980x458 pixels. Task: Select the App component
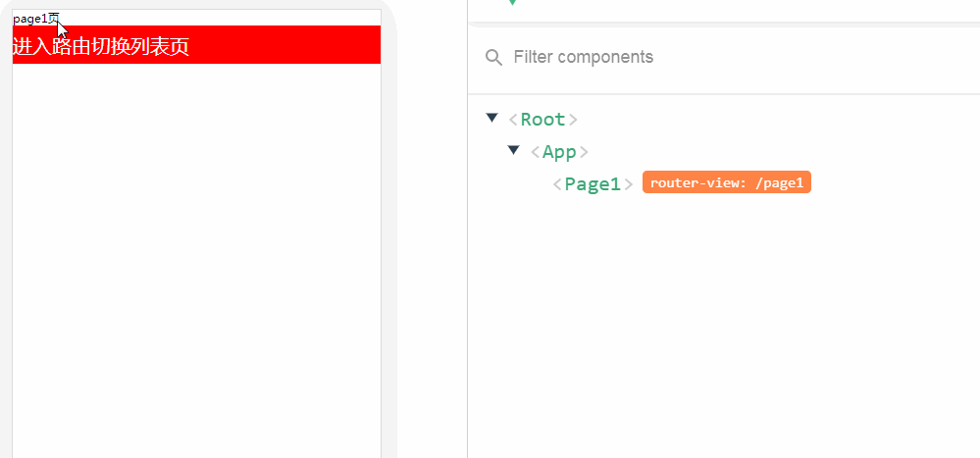pos(559,152)
